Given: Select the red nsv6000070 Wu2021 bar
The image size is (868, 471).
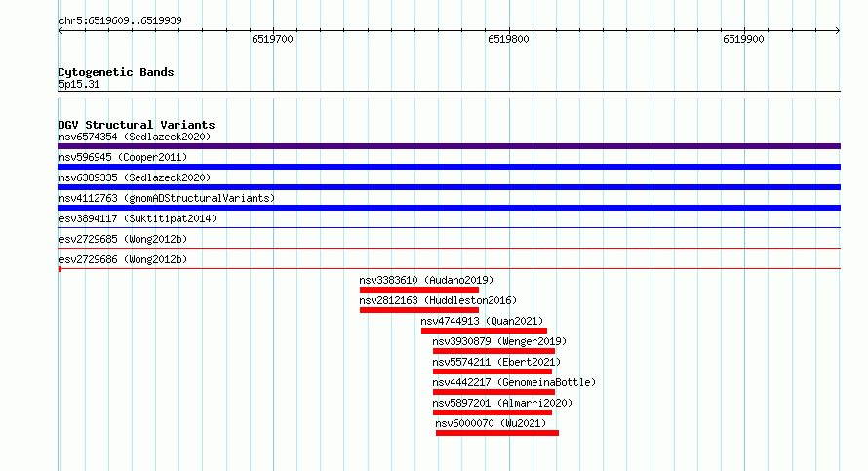Looking at the screenshot, I should (x=497, y=433).
